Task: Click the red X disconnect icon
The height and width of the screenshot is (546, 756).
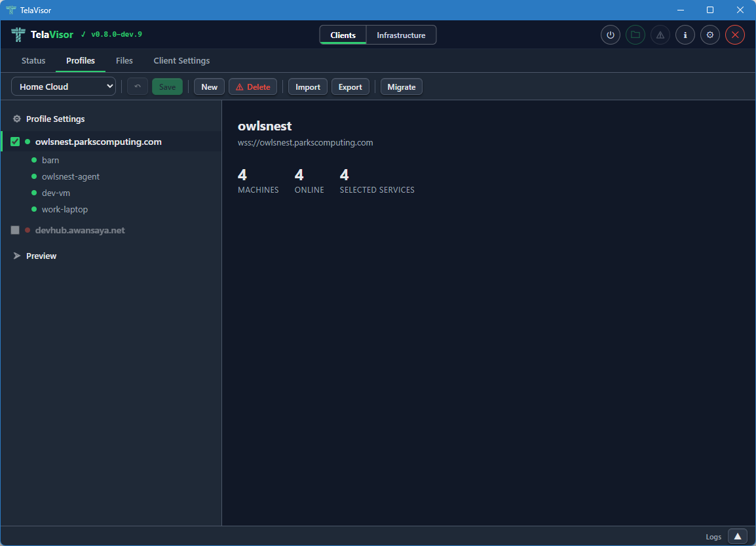Action: coord(734,35)
